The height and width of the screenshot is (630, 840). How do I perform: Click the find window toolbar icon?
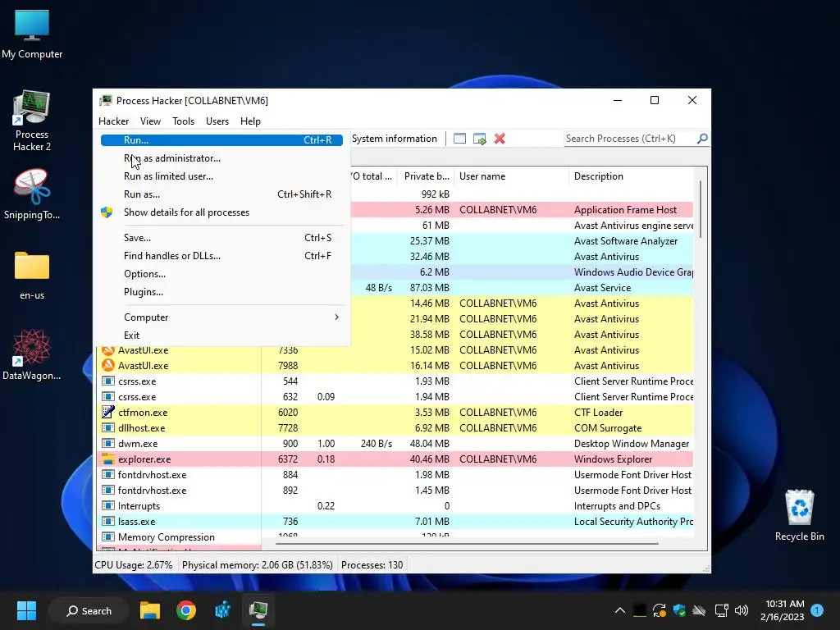[x=459, y=139]
